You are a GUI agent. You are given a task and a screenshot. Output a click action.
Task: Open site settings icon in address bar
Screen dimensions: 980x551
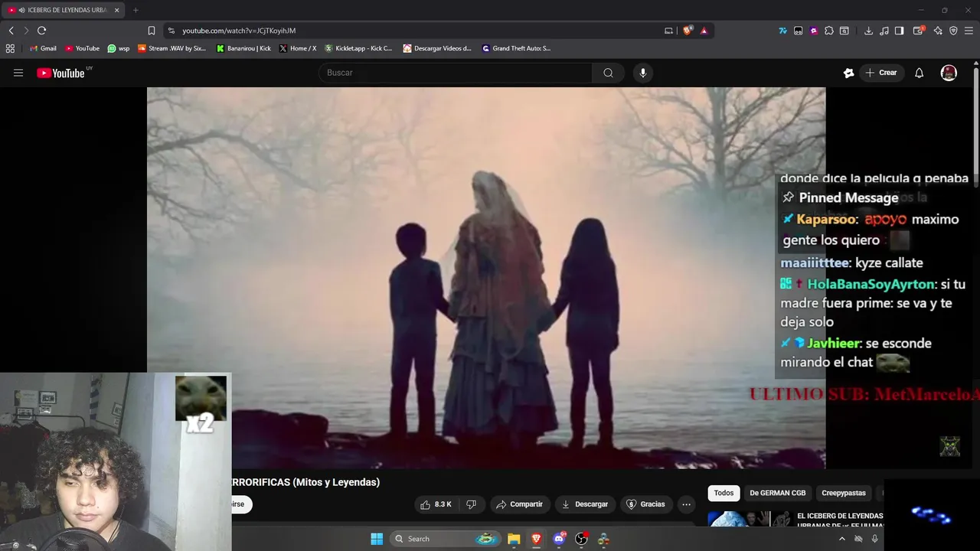point(171,31)
